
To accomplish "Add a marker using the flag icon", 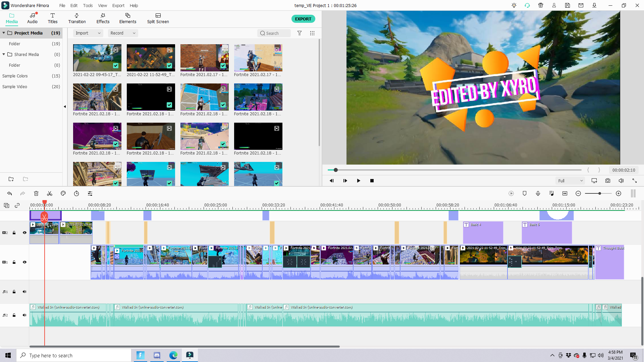I will [525, 193].
